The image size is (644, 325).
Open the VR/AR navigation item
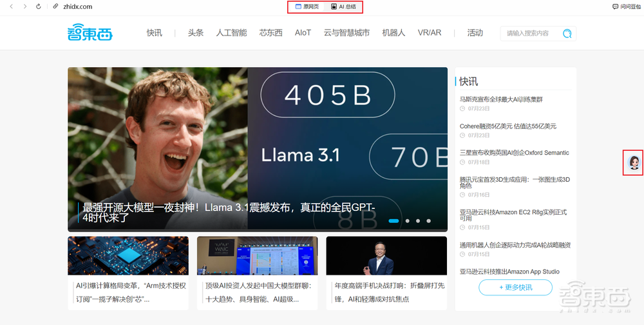coord(430,33)
